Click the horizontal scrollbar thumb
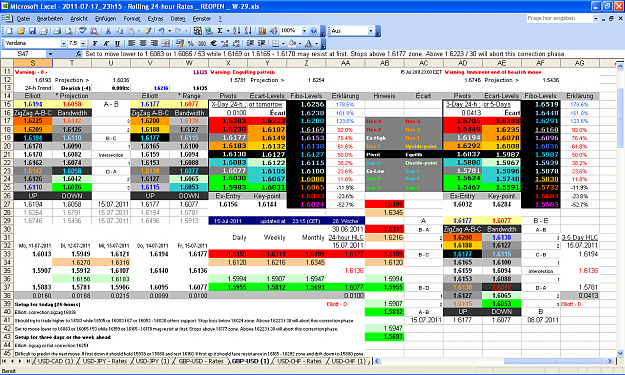The image size is (625, 375). 553,361
